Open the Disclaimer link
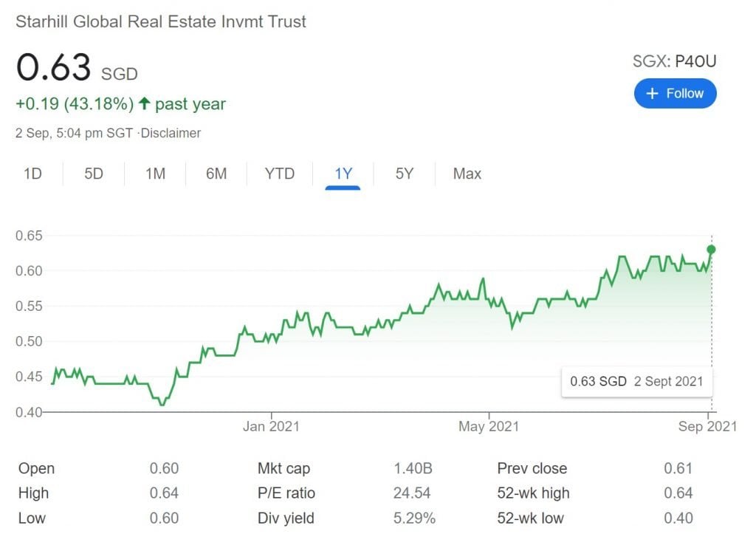This screenshot has height=548, width=756. pyautogui.click(x=171, y=133)
